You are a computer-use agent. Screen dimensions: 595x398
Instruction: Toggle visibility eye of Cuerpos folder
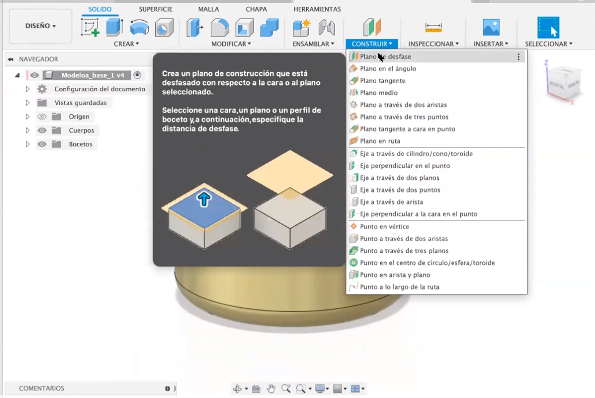42,130
